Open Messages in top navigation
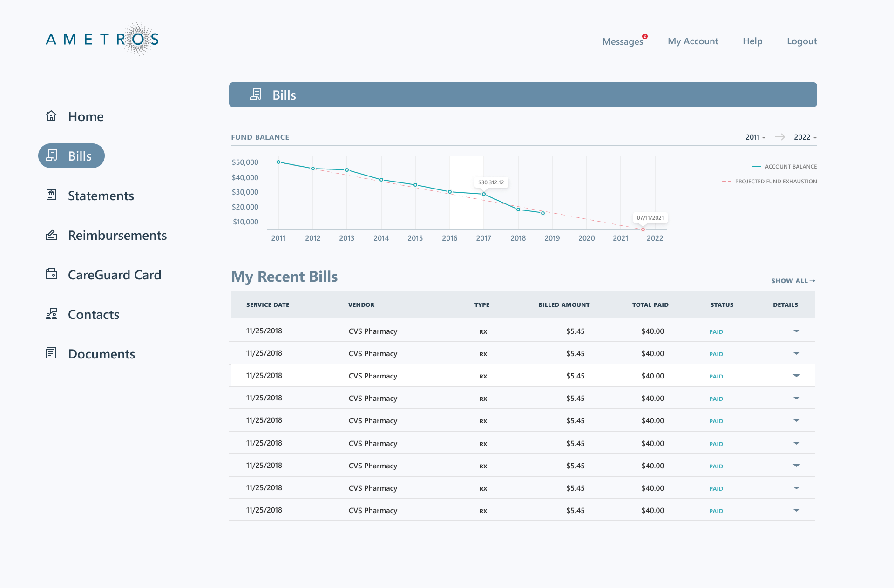 click(623, 41)
